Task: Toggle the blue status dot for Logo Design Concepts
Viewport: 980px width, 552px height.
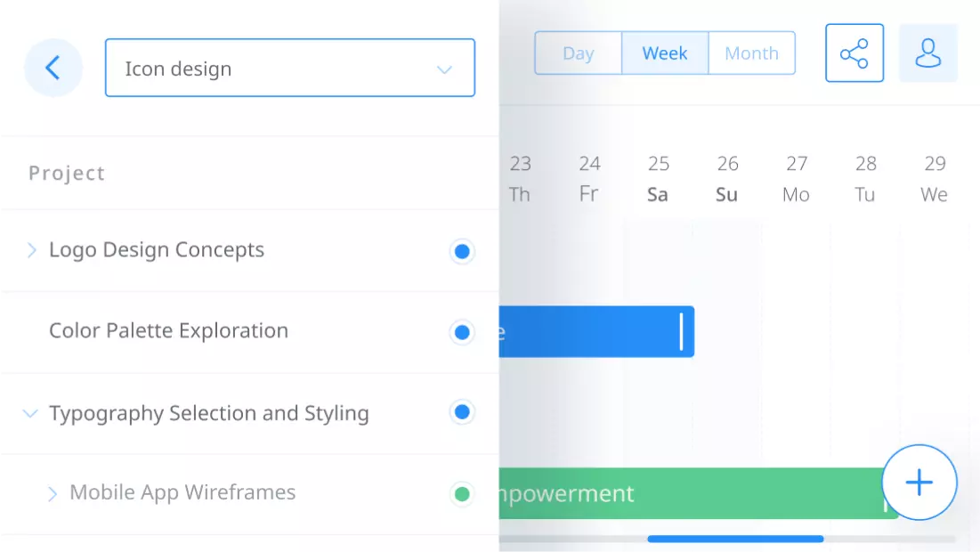Action: (x=462, y=251)
